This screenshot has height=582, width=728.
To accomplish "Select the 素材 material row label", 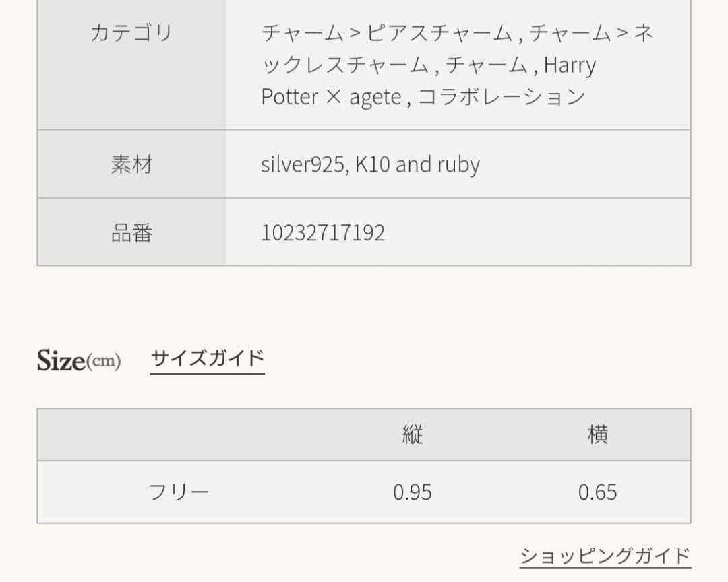I will point(133,164).
